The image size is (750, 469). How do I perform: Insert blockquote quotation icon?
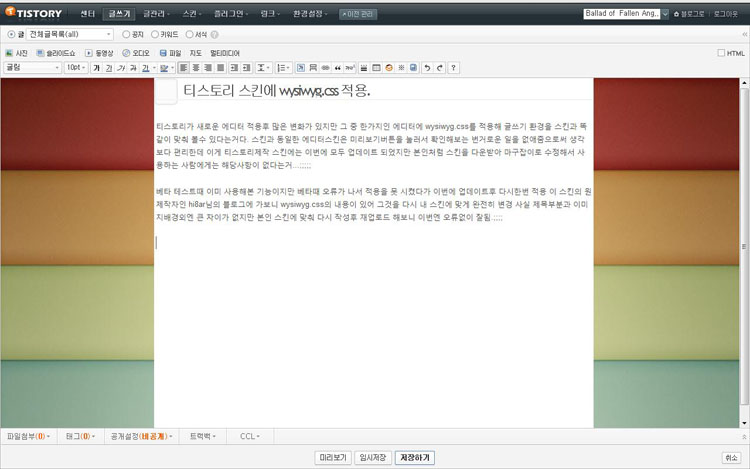point(338,68)
